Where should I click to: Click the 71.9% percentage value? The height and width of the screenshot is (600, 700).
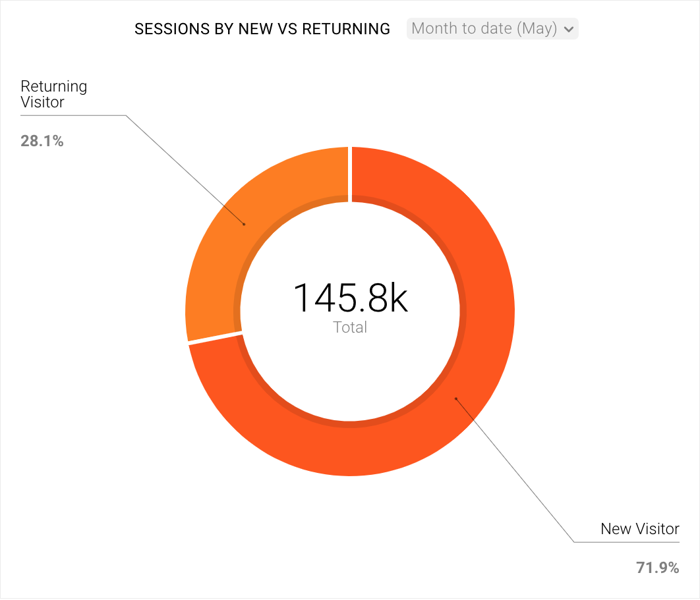pyautogui.click(x=658, y=568)
